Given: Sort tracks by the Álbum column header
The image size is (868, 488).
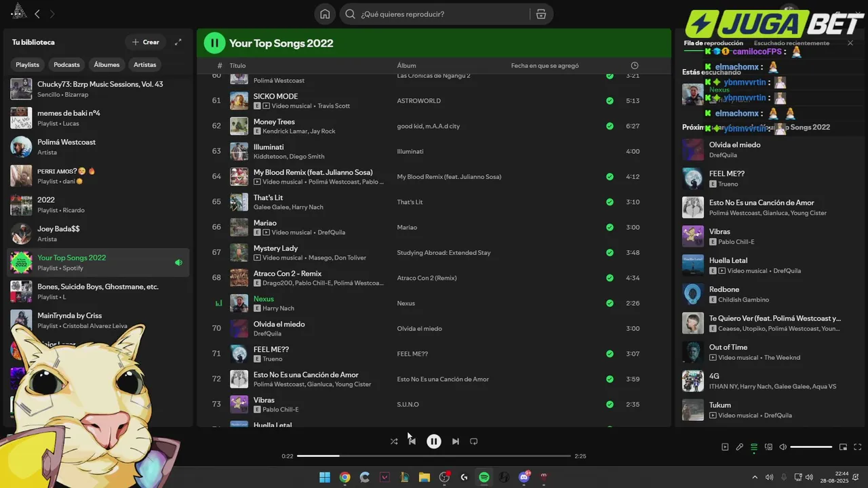Looking at the screenshot, I should [x=406, y=66].
